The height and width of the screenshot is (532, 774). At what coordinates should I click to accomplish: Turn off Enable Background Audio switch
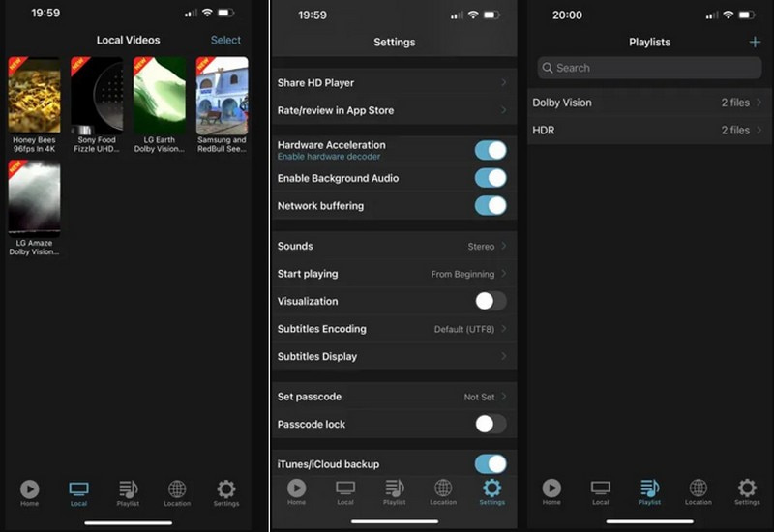click(491, 178)
